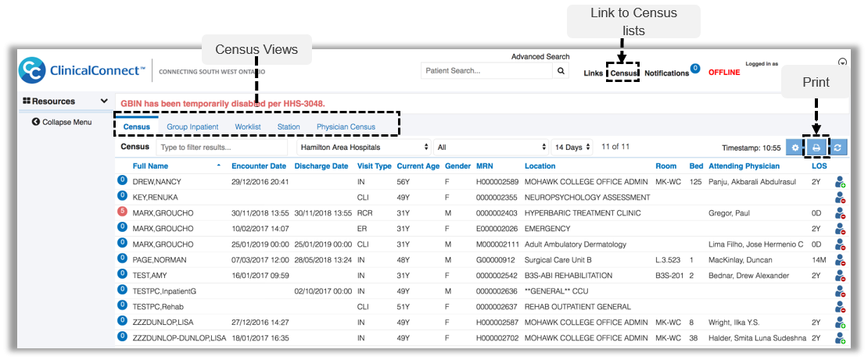Refresh the census list
The width and height of the screenshot is (868, 360).
click(x=838, y=147)
